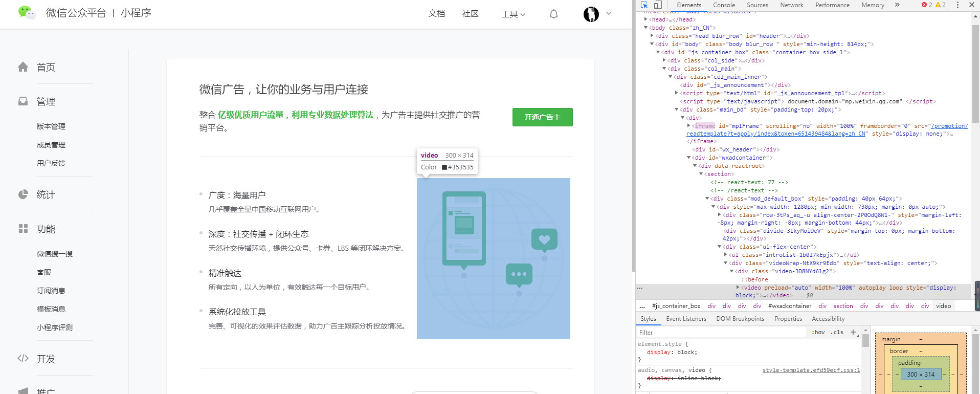Click the leading breadcrumb ellipsis
This screenshot has height=394, width=980.
pos(642,306)
